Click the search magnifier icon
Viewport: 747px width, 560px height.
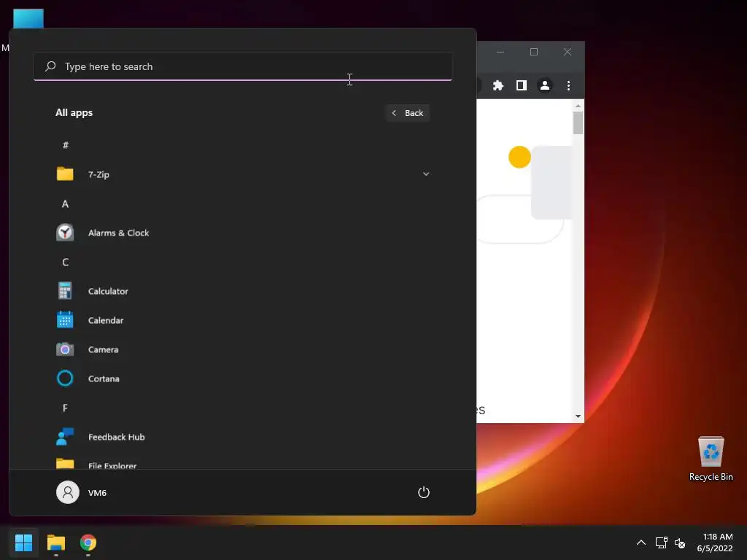click(x=50, y=66)
